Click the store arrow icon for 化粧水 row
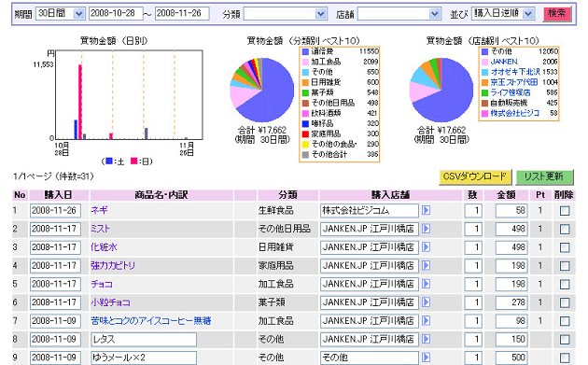This screenshot has width=588, height=365. pos(426,247)
